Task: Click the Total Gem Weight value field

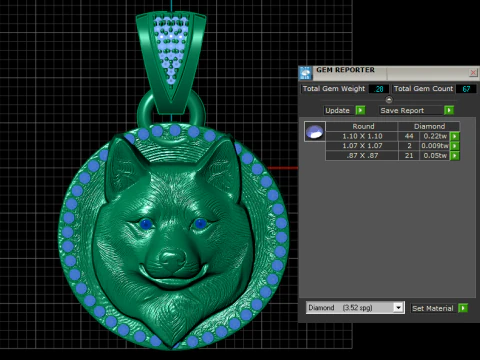Action: point(379,89)
